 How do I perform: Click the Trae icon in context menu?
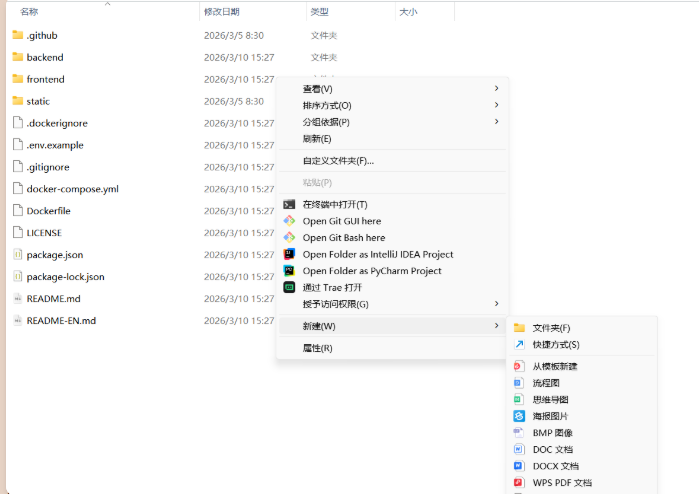(x=289, y=287)
